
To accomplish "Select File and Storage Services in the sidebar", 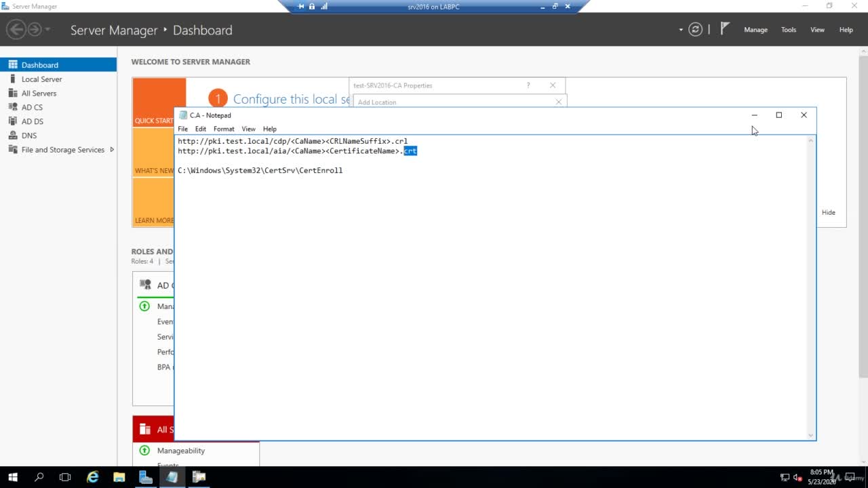I will click(x=58, y=150).
